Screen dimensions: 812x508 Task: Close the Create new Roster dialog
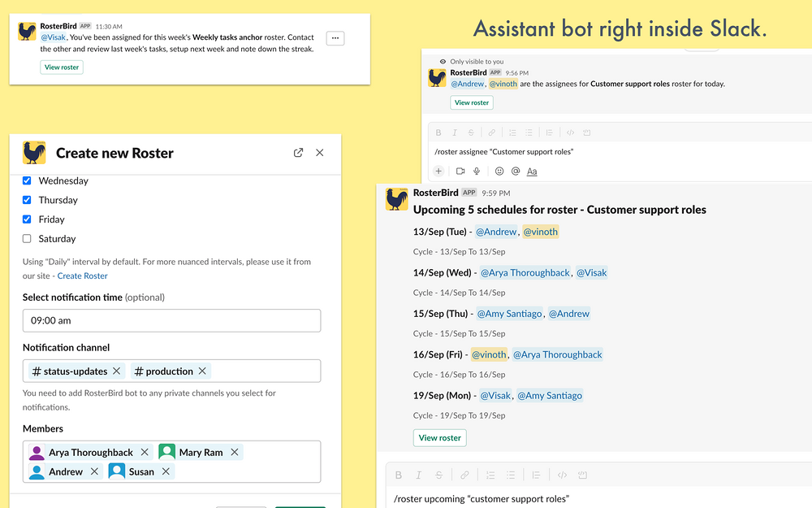(319, 153)
